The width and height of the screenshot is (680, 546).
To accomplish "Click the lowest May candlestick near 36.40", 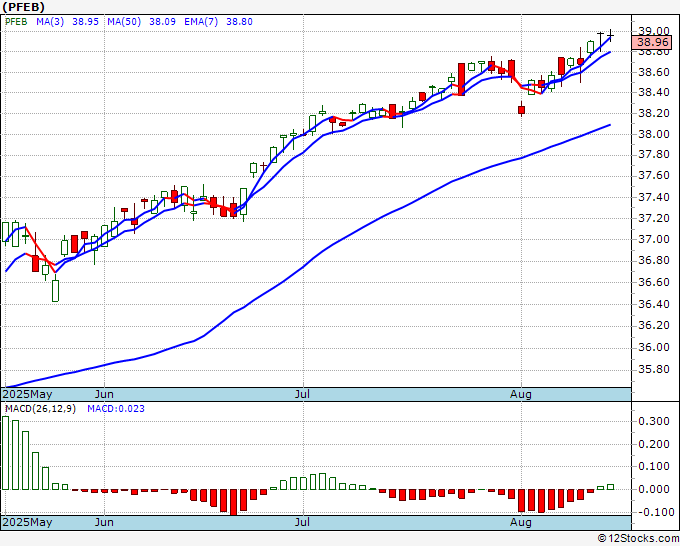I will pos(55,290).
